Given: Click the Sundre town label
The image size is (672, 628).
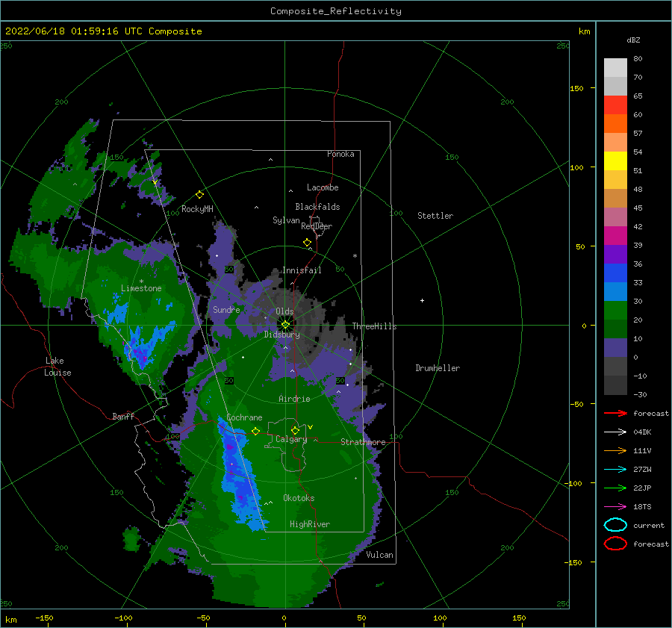Looking at the screenshot, I should tap(226, 309).
